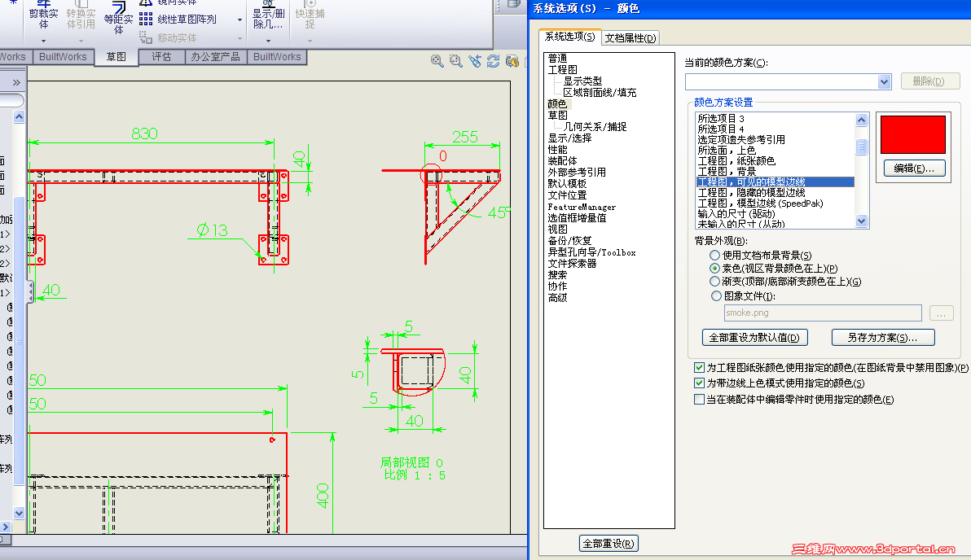971x560 pixels.
Task: Click the 全部重设(R) button
Action: click(609, 543)
